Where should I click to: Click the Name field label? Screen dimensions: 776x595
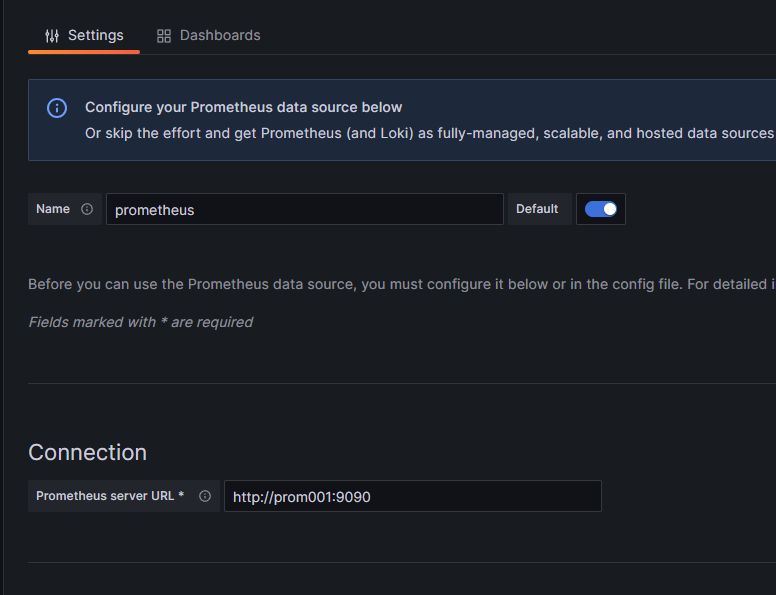(x=53, y=209)
